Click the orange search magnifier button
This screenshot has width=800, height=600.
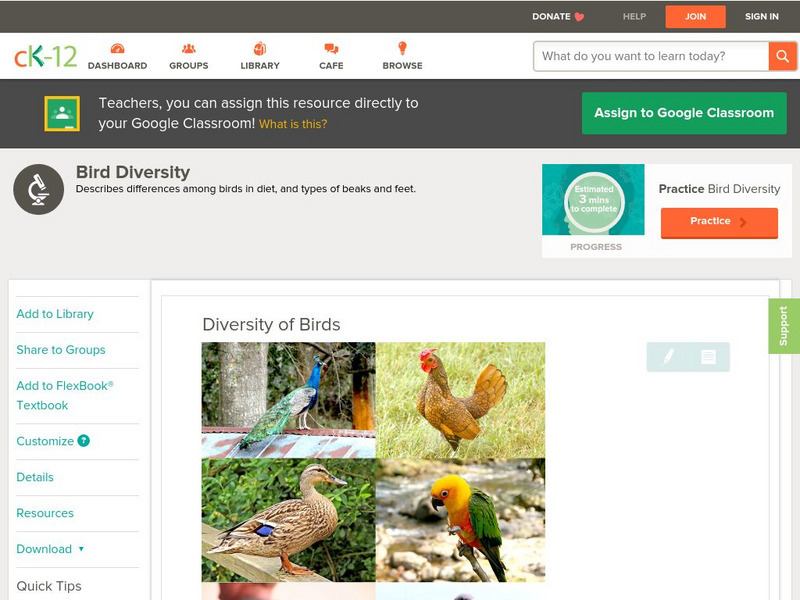click(x=782, y=56)
